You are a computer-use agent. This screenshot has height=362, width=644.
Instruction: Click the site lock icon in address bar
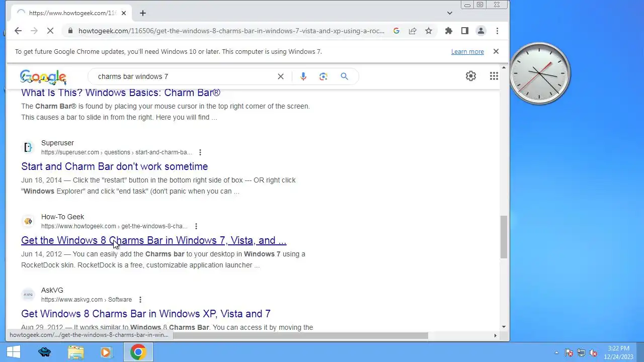(x=70, y=31)
